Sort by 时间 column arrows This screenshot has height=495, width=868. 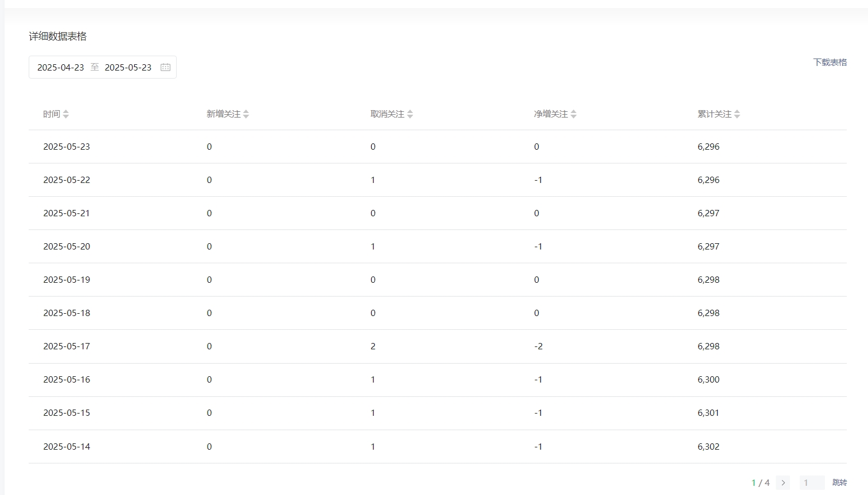point(66,114)
